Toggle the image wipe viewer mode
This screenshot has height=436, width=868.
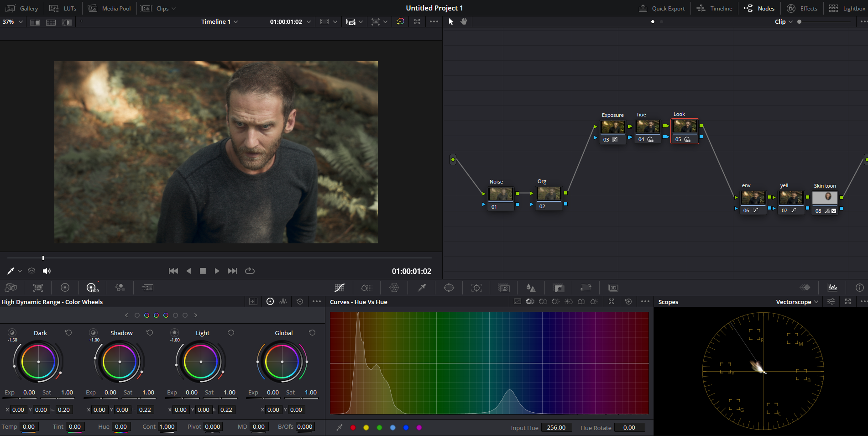35,22
